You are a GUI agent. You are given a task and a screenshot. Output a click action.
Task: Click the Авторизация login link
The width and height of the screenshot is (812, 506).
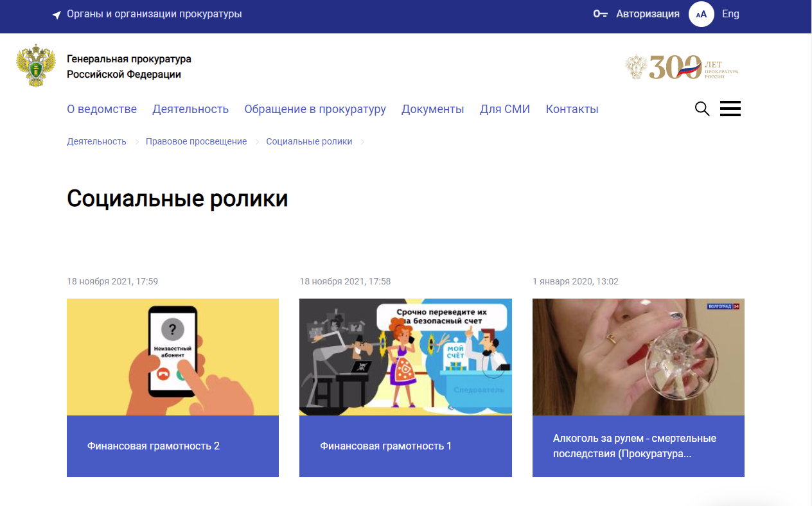648,14
